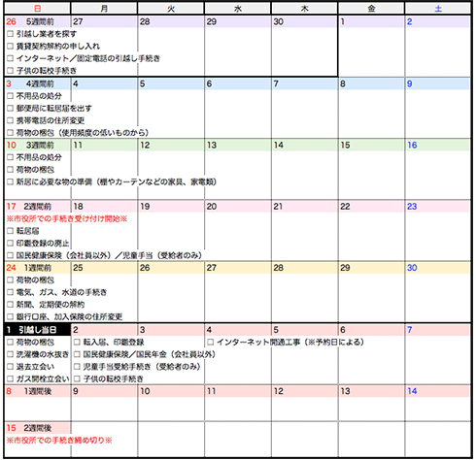Select date 25 on Monday
This screenshot has width=476, height=460.
78,268
